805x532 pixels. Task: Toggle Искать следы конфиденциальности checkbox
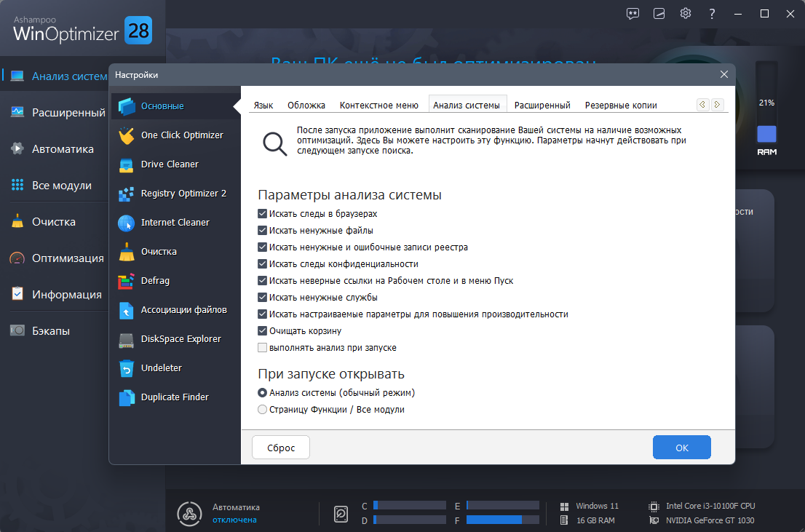[x=262, y=264]
